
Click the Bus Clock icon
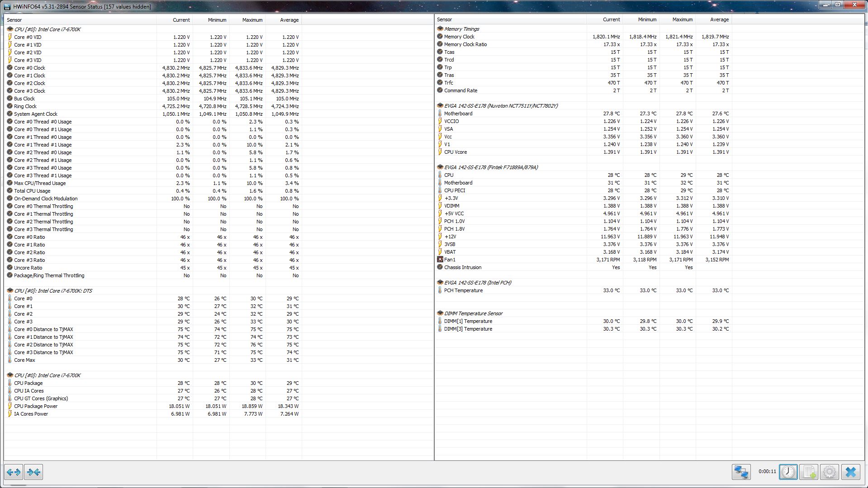(x=10, y=99)
